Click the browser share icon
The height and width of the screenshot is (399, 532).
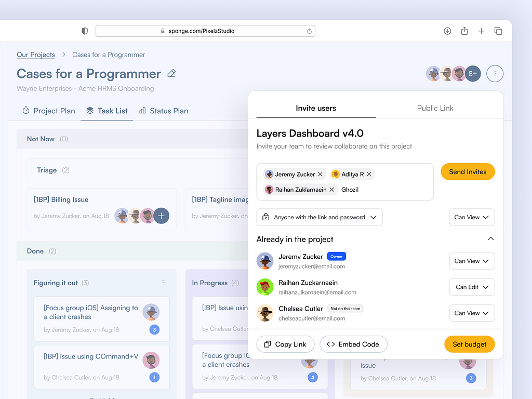click(464, 31)
